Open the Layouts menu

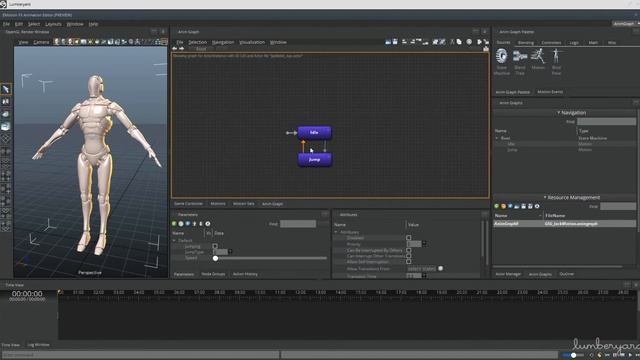point(53,24)
